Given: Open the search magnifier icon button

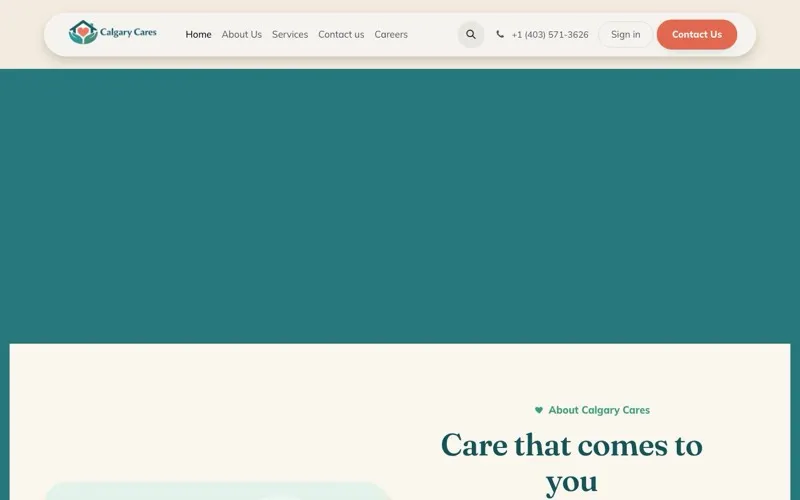Looking at the screenshot, I should (470, 34).
